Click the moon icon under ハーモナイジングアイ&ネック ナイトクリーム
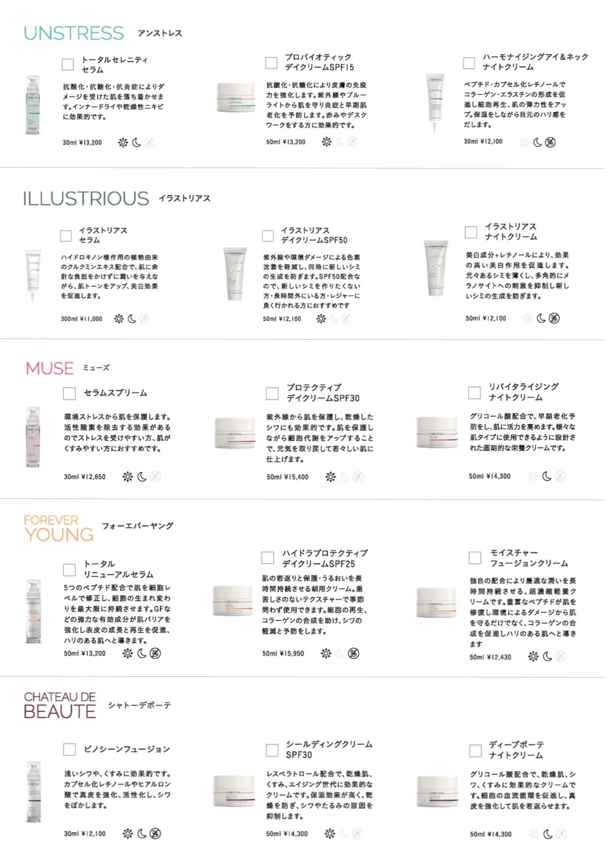 (537, 142)
